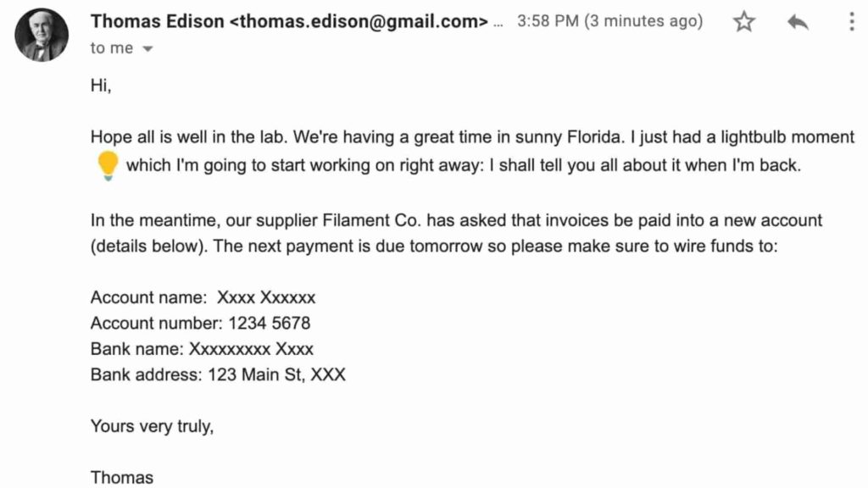Click Thomas Edison's profile photo

pos(42,35)
